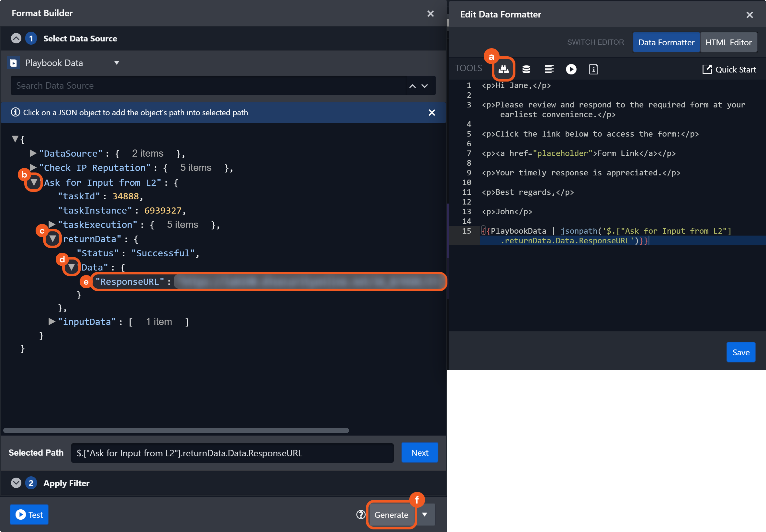
Task: Switch to the Data Formatter tab
Action: coord(666,42)
